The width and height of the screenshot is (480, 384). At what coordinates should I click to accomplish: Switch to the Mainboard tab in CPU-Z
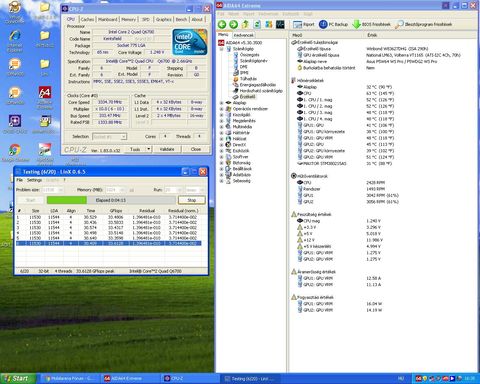coord(108,20)
